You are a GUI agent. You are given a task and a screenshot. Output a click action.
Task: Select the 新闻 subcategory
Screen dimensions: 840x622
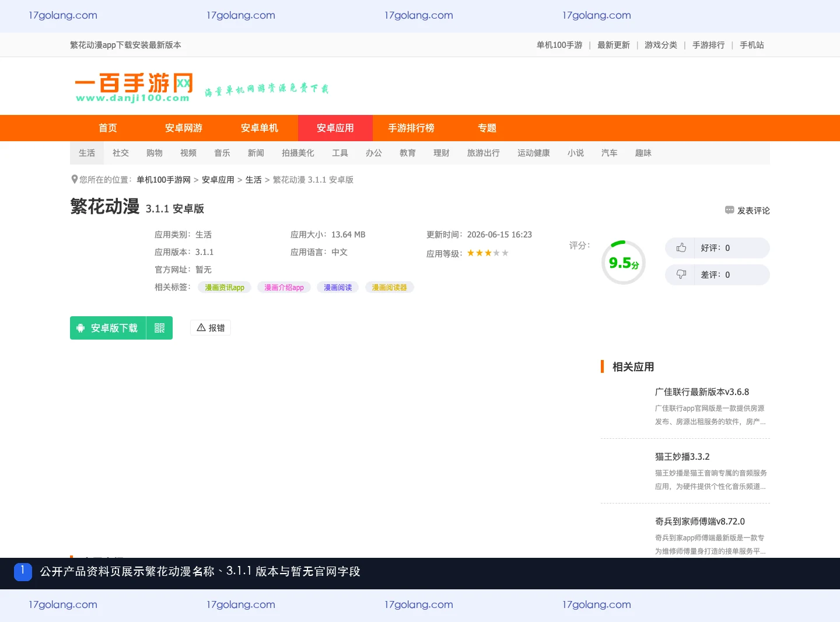pyautogui.click(x=256, y=153)
